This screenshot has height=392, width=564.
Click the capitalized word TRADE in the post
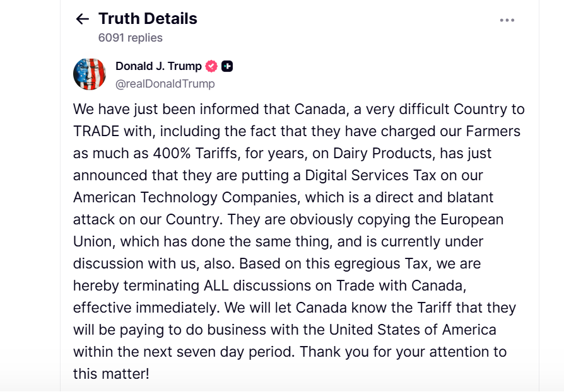[x=96, y=132]
